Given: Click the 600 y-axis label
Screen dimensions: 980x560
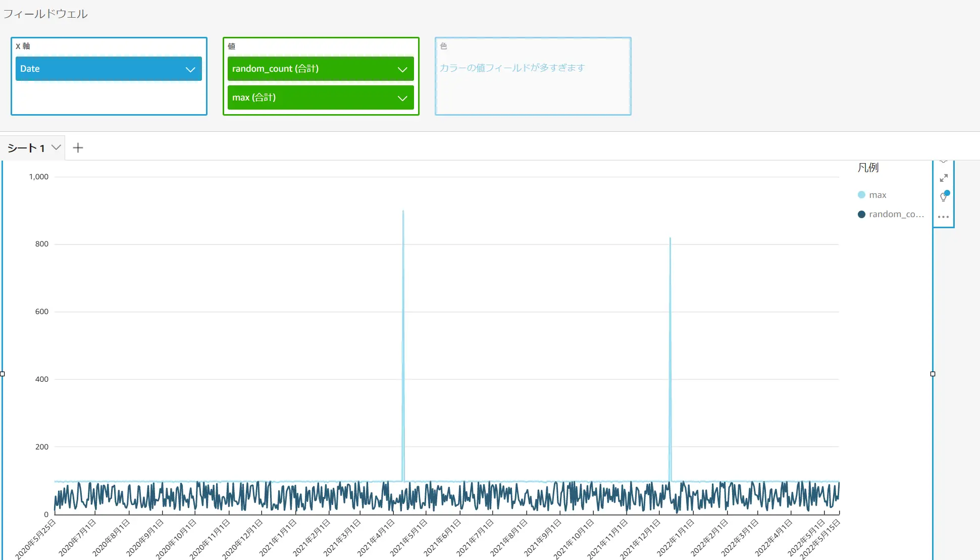Looking at the screenshot, I should (42, 312).
